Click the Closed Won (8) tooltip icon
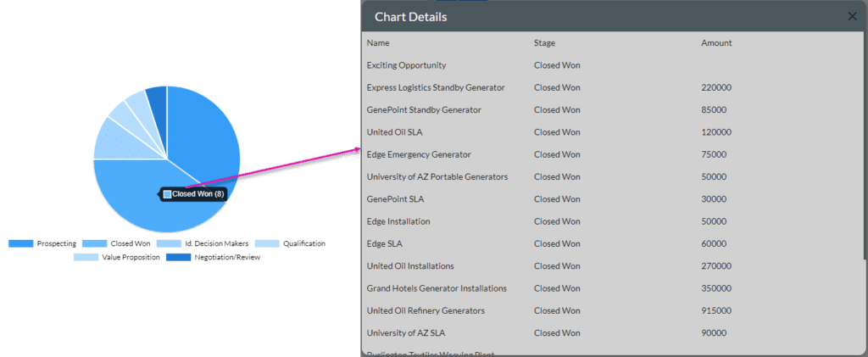868x357 pixels. pos(167,194)
